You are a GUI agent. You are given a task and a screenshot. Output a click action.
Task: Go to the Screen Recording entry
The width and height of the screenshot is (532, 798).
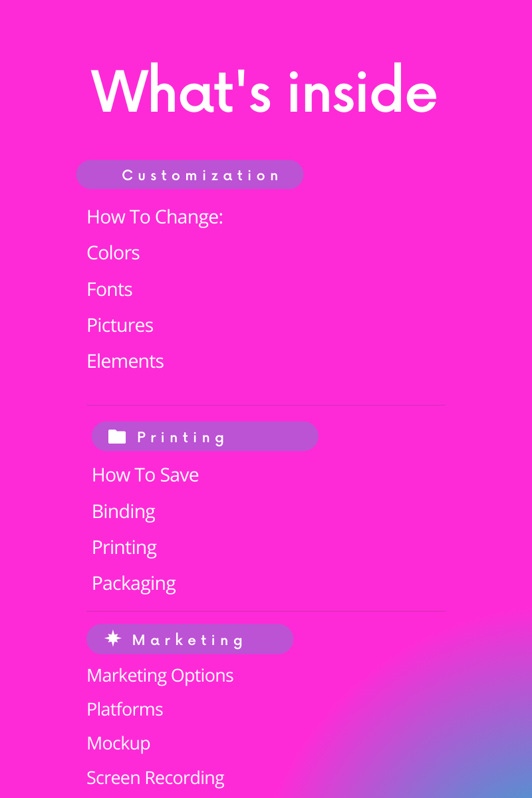(x=156, y=777)
